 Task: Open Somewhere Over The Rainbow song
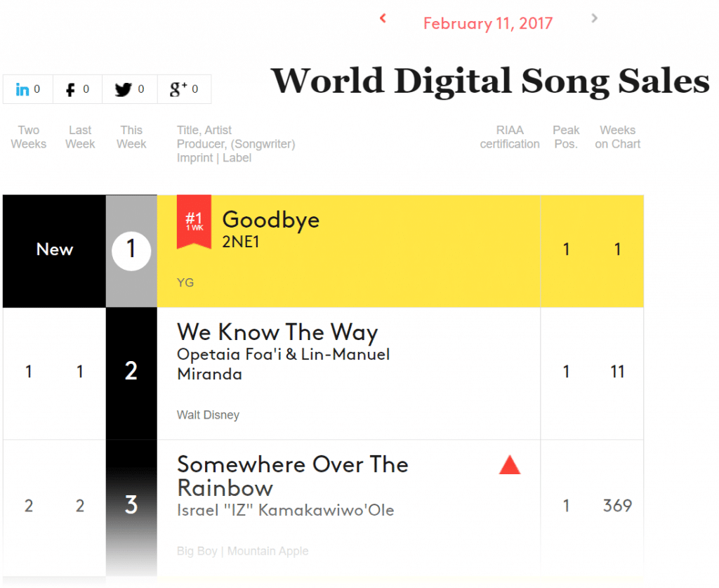pyautogui.click(x=292, y=476)
